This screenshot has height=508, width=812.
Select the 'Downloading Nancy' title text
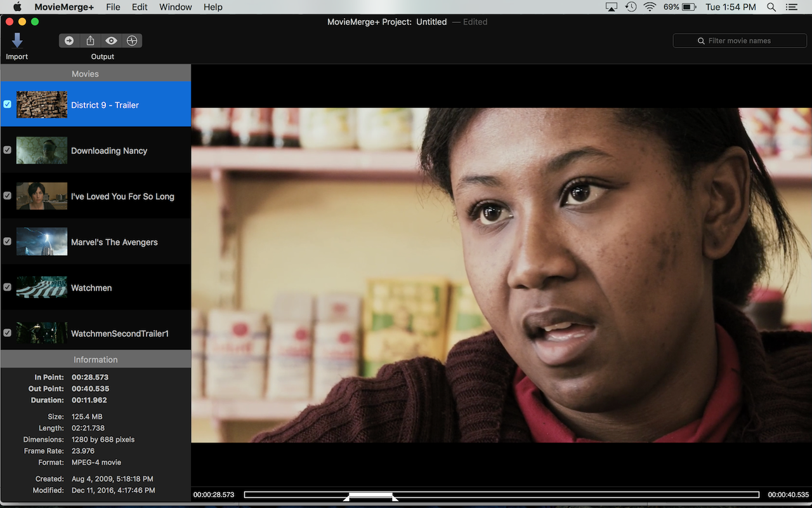click(x=109, y=151)
